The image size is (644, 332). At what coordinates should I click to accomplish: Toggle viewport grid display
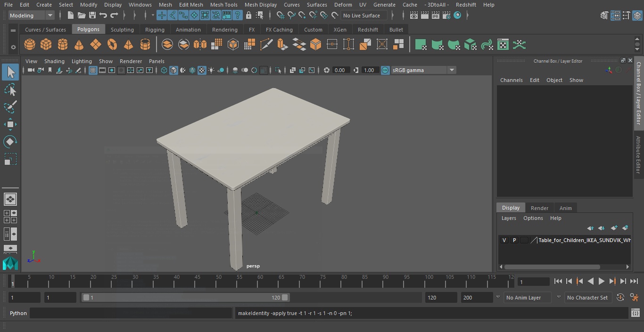(x=93, y=70)
